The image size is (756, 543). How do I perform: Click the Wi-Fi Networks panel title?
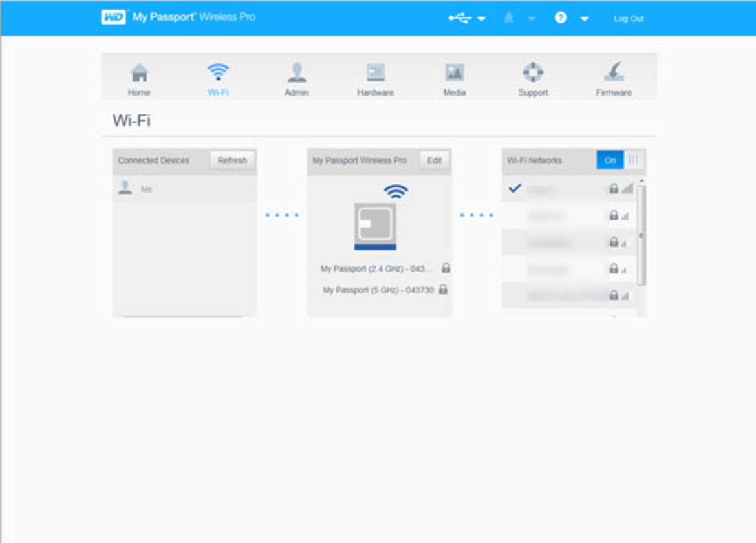point(534,160)
